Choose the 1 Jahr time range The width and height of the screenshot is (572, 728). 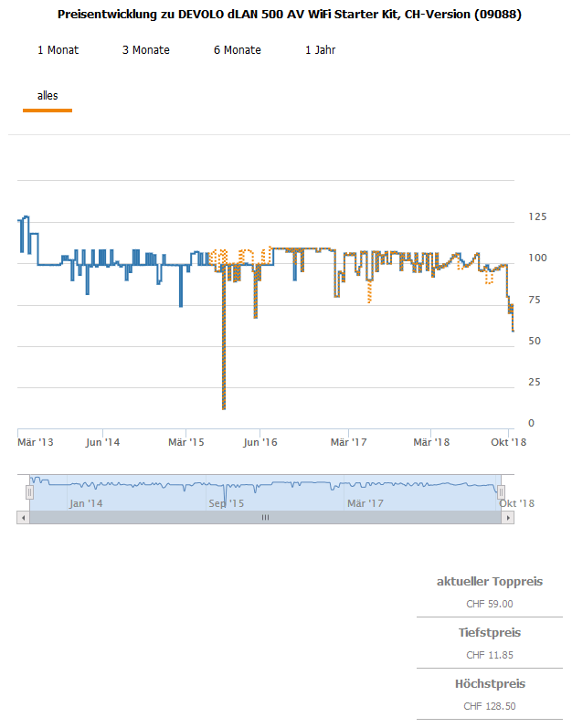320,50
